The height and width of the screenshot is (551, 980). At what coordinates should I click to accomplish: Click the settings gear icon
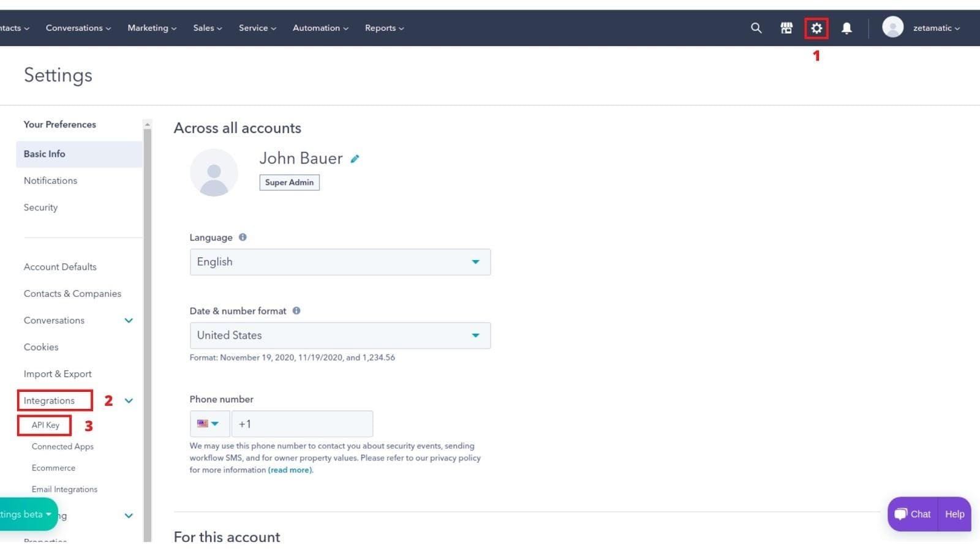(816, 28)
